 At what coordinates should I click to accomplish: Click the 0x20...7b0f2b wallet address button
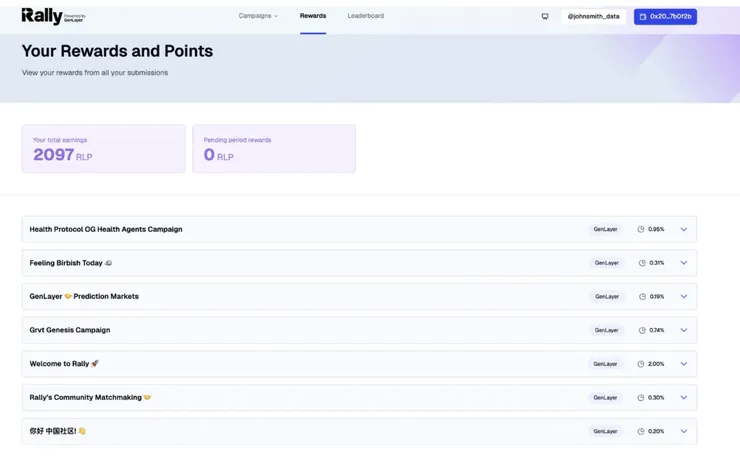[x=666, y=17]
